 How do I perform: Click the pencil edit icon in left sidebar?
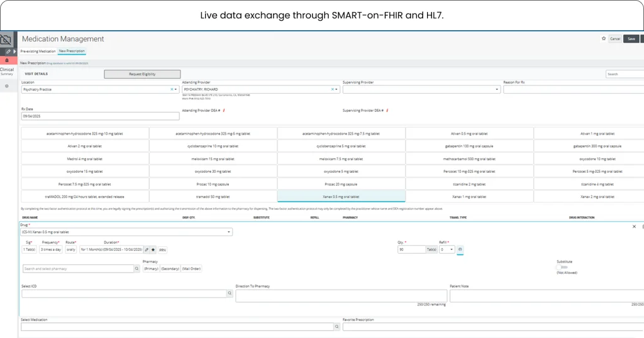point(8,51)
